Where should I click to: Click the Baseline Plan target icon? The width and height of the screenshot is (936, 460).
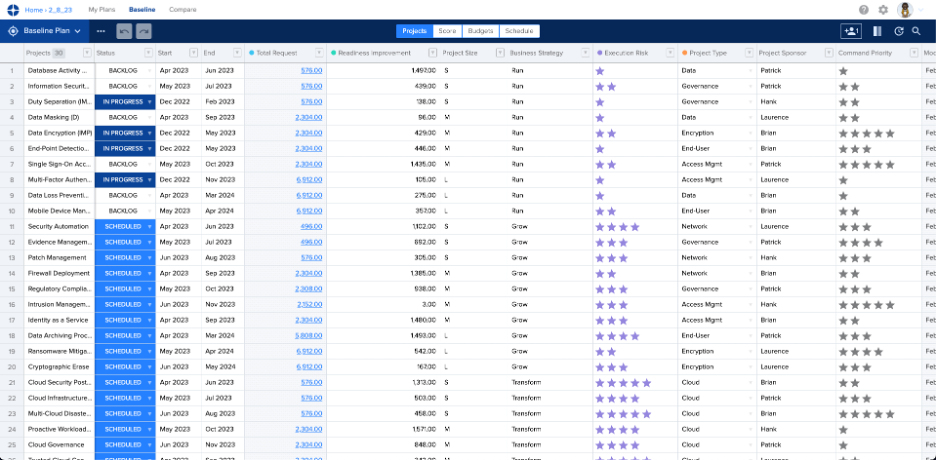pos(14,31)
